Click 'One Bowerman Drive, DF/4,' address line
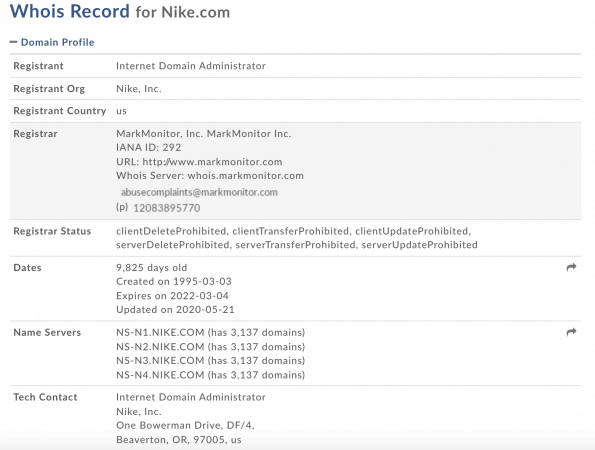The height and width of the screenshot is (450, 595). (185, 425)
